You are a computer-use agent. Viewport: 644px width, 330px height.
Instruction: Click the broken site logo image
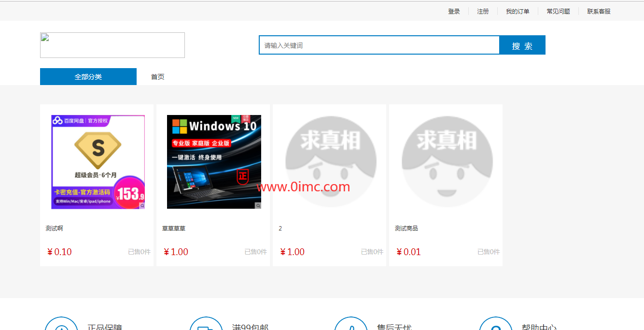pyautogui.click(x=112, y=45)
